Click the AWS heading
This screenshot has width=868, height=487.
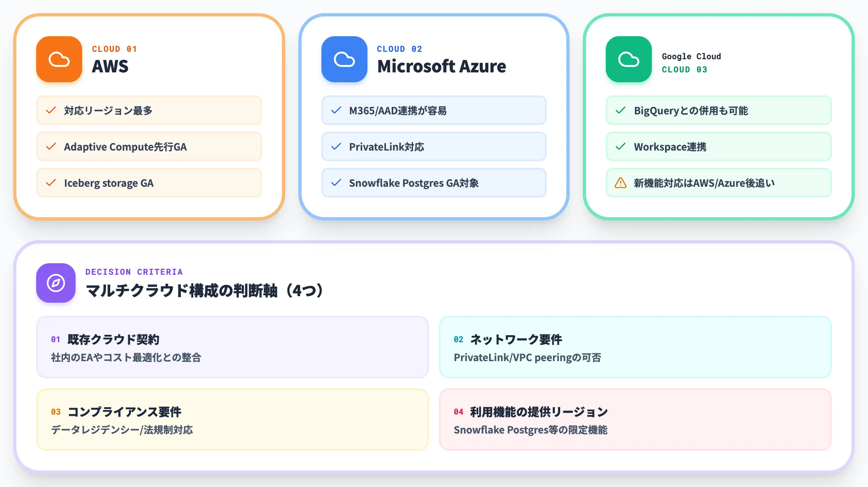pyautogui.click(x=110, y=66)
